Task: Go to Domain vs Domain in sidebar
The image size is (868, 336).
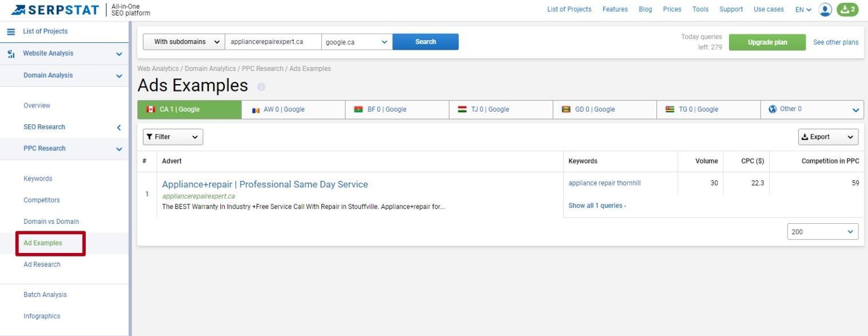Action: pos(51,222)
